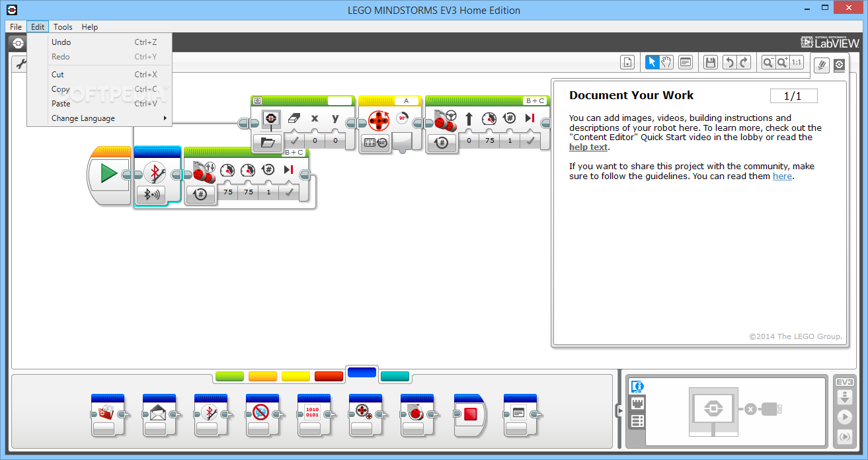Open the B + C port selector on Move Tank
This screenshot has height=460, width=868.
(x=294, y=152)
